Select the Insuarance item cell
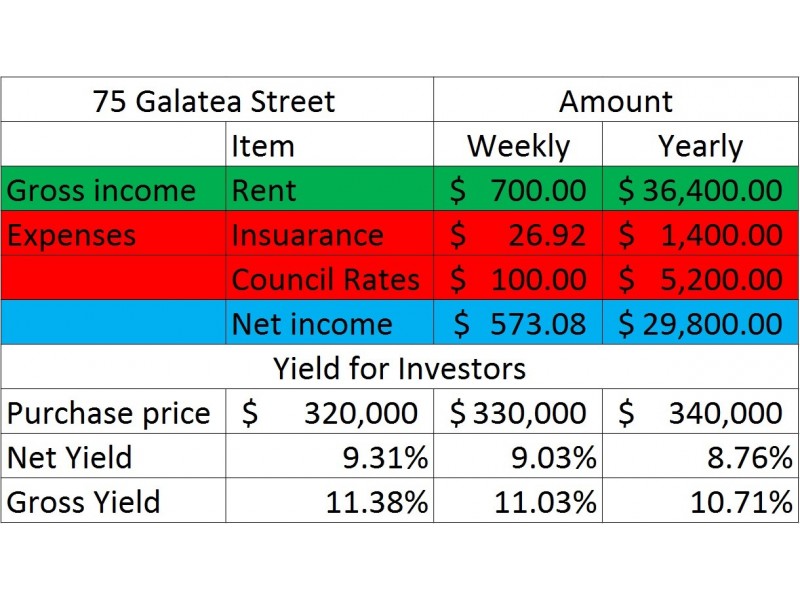Image resolution: width=800 pixels, height=600 pixels. pos(330,234)
